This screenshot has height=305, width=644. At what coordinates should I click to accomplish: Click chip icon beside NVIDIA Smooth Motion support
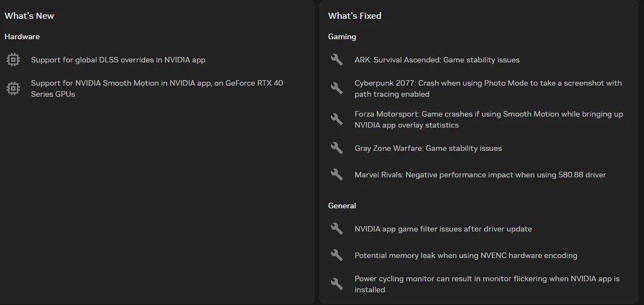coord(13,88)
